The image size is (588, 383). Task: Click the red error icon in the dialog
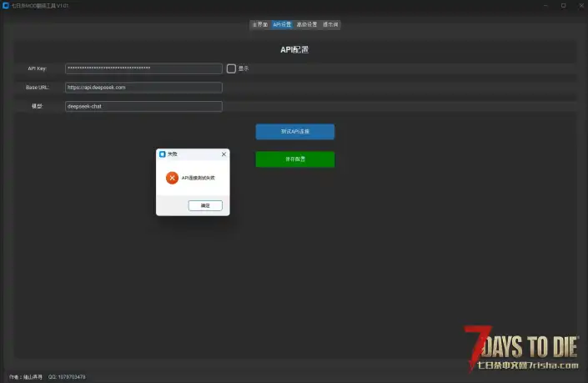[172, 178]
